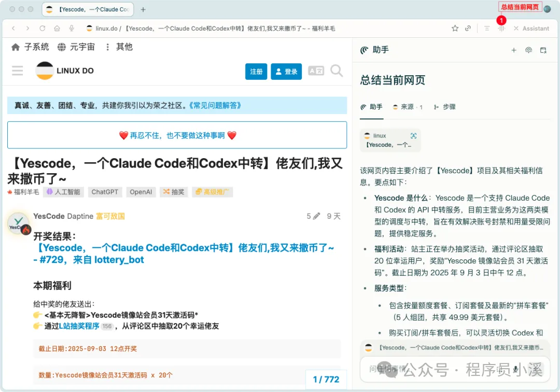Click the Assistant label in toolbar
The width and height of the screenshot is (560, 392).
pos(535,28)
